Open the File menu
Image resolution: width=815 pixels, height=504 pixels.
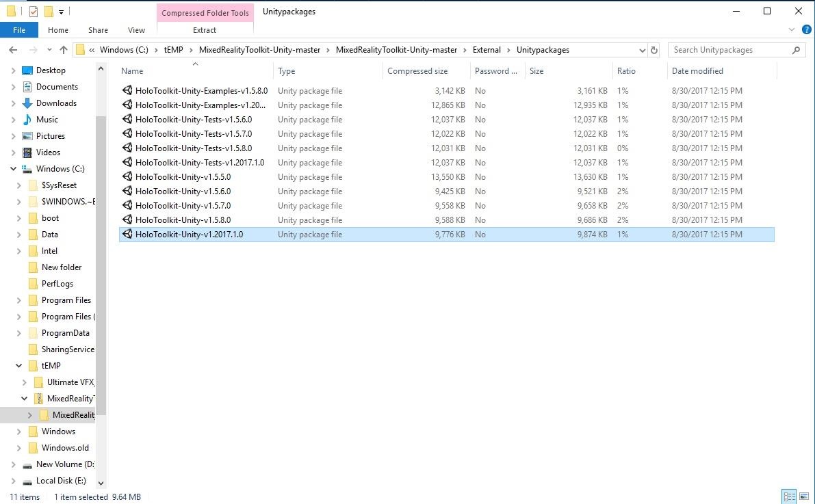(19, 30)
